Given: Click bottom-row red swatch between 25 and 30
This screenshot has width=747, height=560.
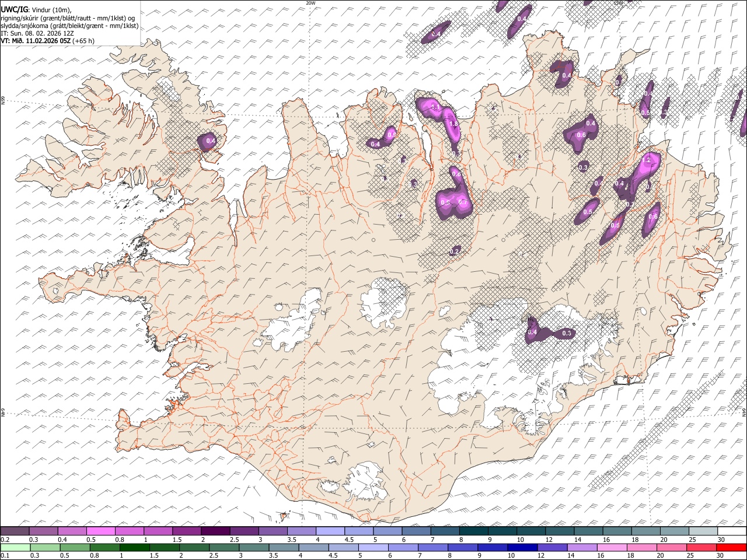Looking at the screenshot, I should pos(701,547).
